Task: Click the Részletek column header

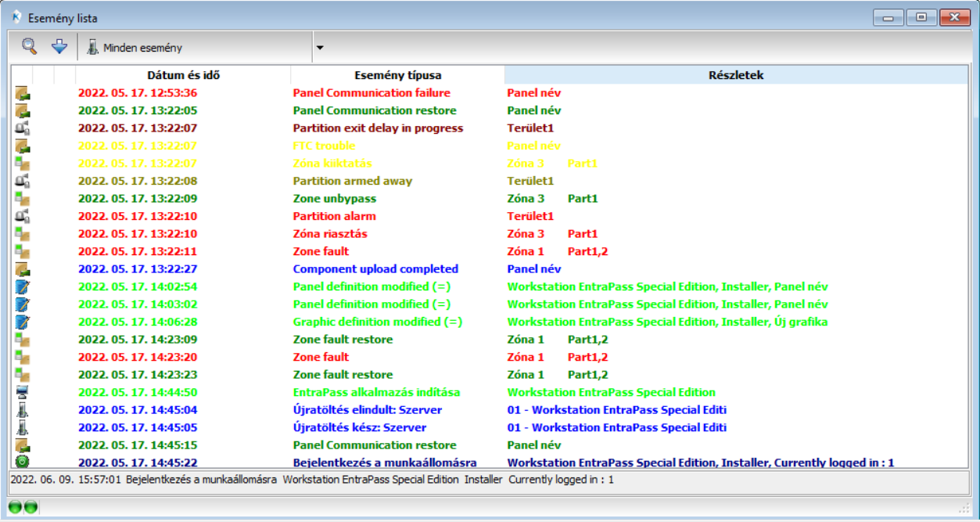Action: [x=735, y=75]
